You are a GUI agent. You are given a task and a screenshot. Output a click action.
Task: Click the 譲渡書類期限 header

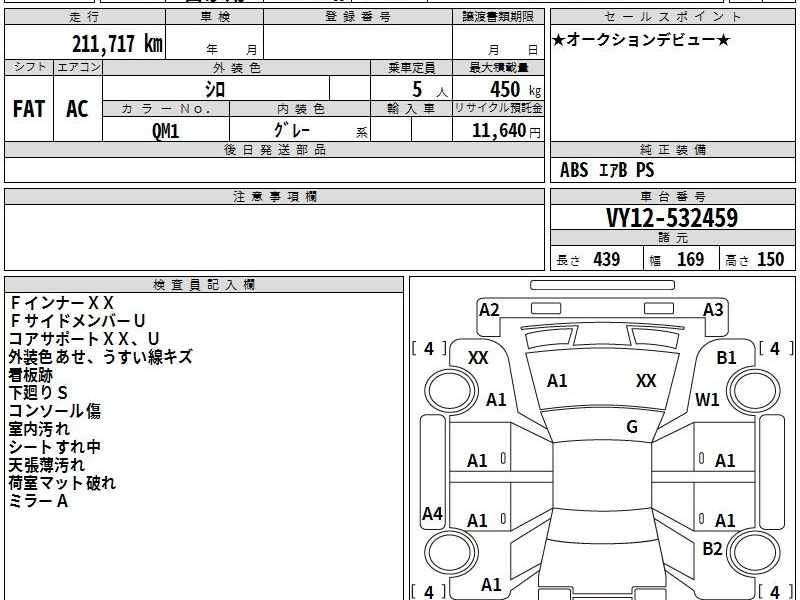(498, 17)
